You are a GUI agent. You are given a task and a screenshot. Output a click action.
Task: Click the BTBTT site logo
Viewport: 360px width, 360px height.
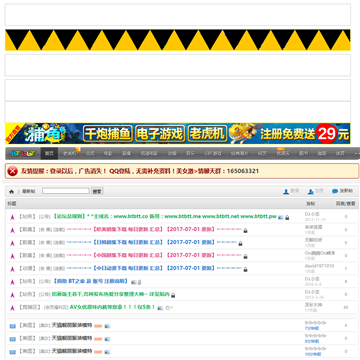tap(23, 154)
